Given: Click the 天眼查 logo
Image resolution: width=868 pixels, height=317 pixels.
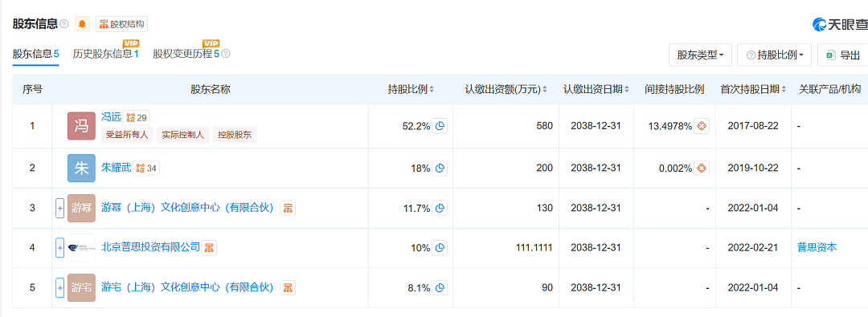Looking at the screenshot, I should [x=841, y=24].
